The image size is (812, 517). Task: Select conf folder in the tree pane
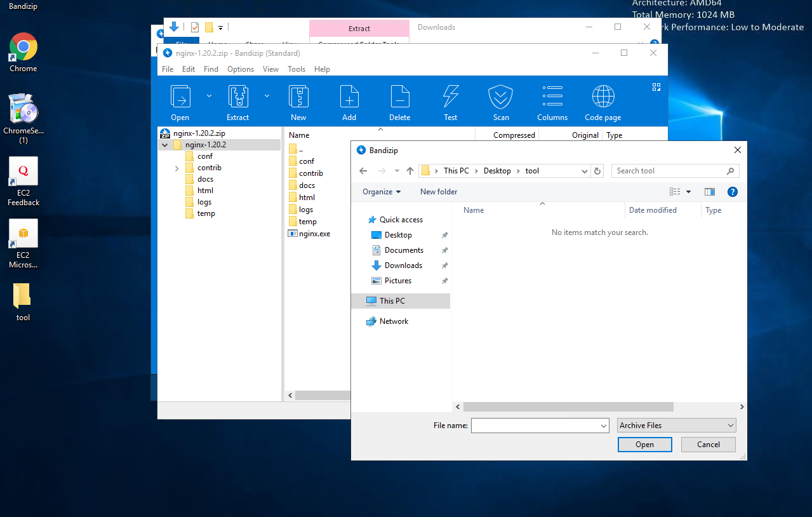(204, 156)
